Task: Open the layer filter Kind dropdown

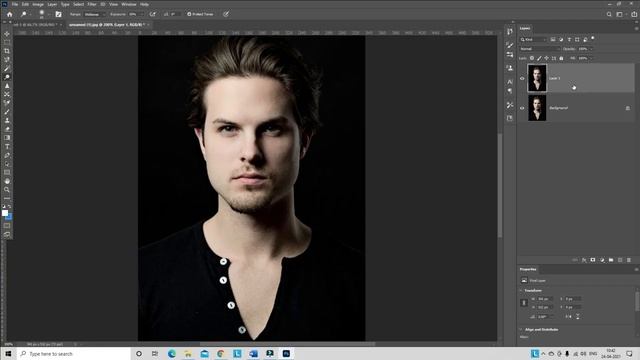Action: 533,40
